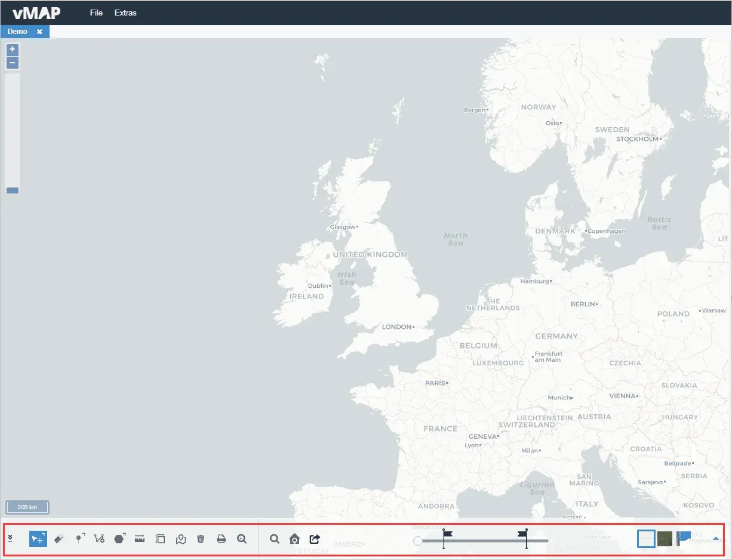Click the trash delete icon
This screenshot has height=560, width=732.
201,539
